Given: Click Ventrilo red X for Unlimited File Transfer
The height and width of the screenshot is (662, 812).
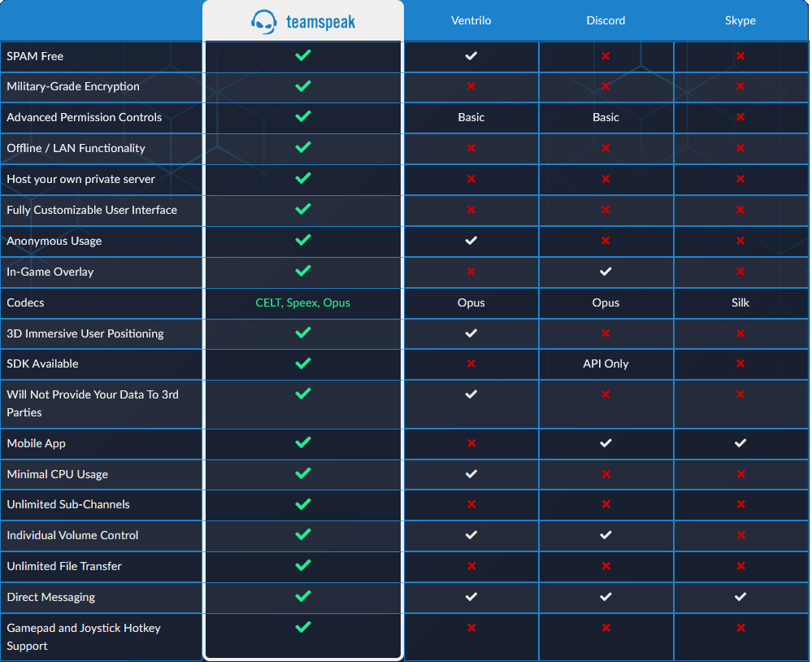Looking at the screenshot, I should 471,566.
